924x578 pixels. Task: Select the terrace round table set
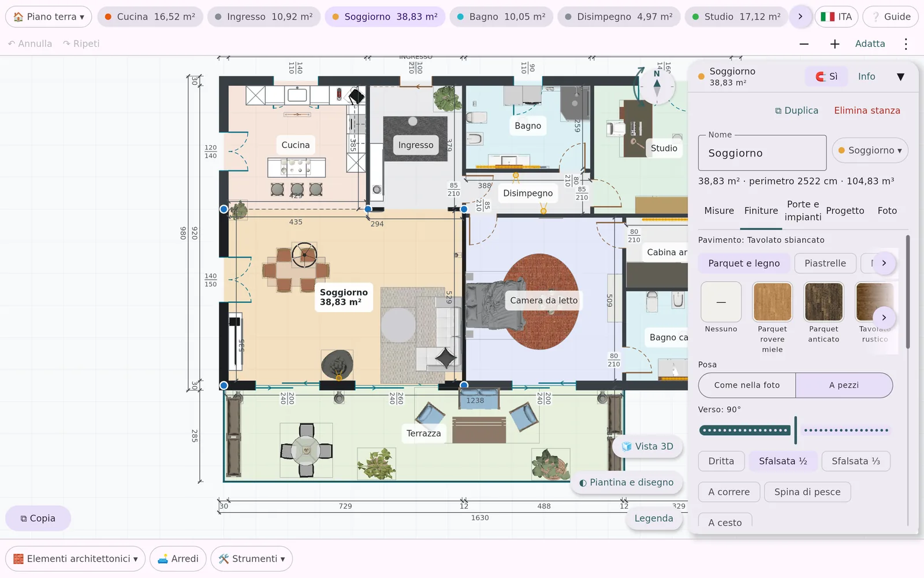click(306, 450)
